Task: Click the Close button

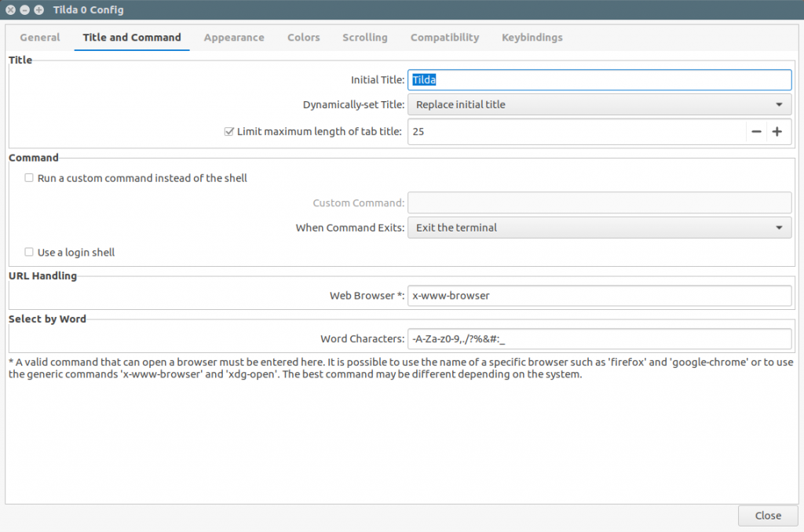Action: (767, 516)
